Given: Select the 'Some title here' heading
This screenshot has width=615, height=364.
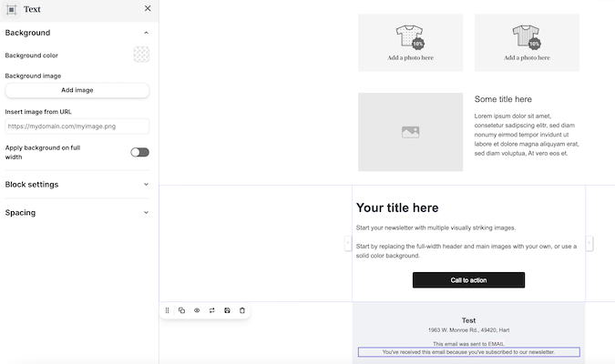Looking at the screenshot, I should 503,99.
